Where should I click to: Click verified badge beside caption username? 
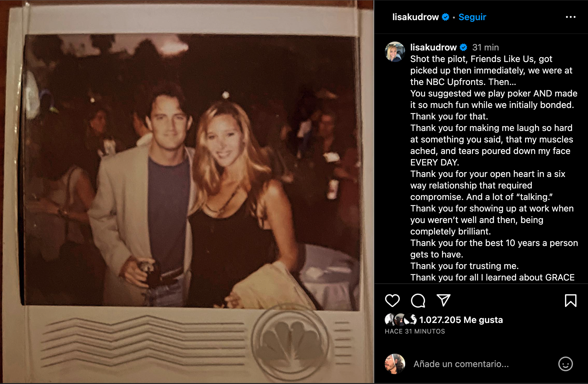[463, 47]
